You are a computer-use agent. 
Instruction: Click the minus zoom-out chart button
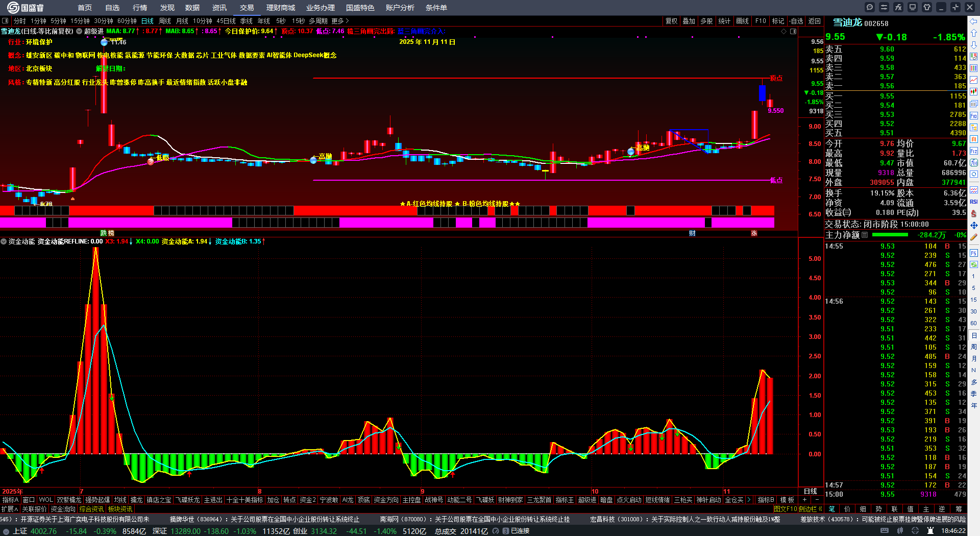(817, 500)
